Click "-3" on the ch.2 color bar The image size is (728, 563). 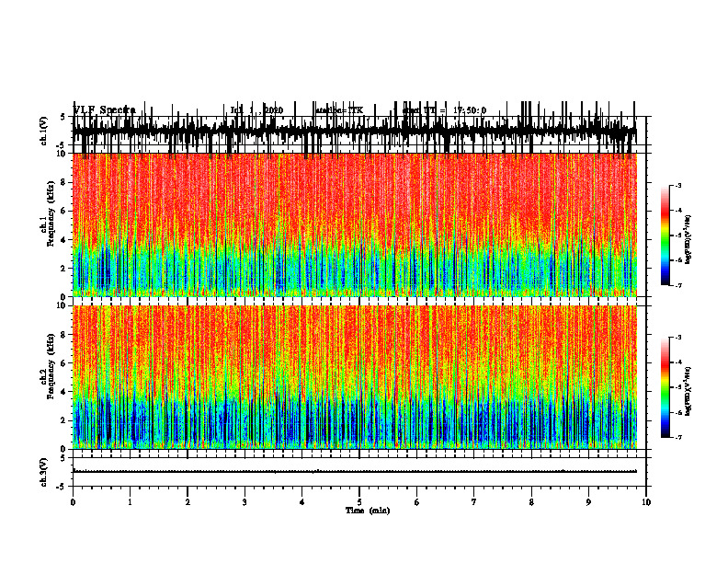click(678, 338)
